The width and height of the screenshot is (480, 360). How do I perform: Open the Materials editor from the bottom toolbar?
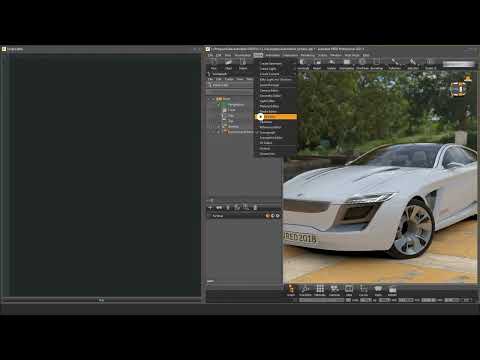pyautogui.click(x=320, y=290)
